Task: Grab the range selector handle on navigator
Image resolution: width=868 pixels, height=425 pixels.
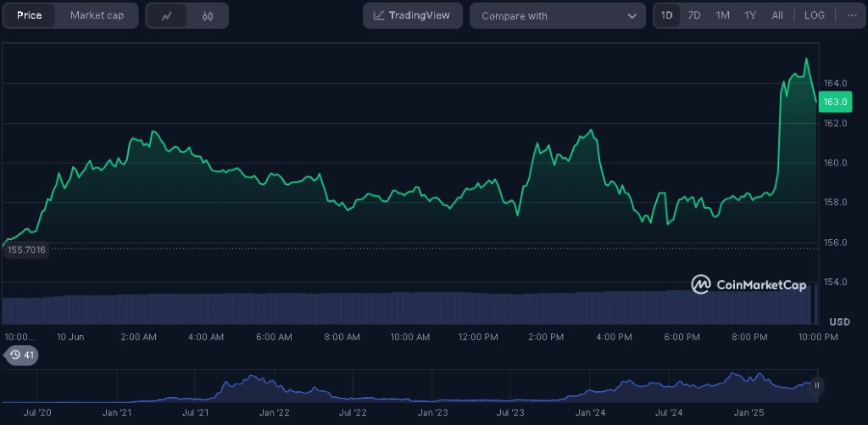Action: 817,385
